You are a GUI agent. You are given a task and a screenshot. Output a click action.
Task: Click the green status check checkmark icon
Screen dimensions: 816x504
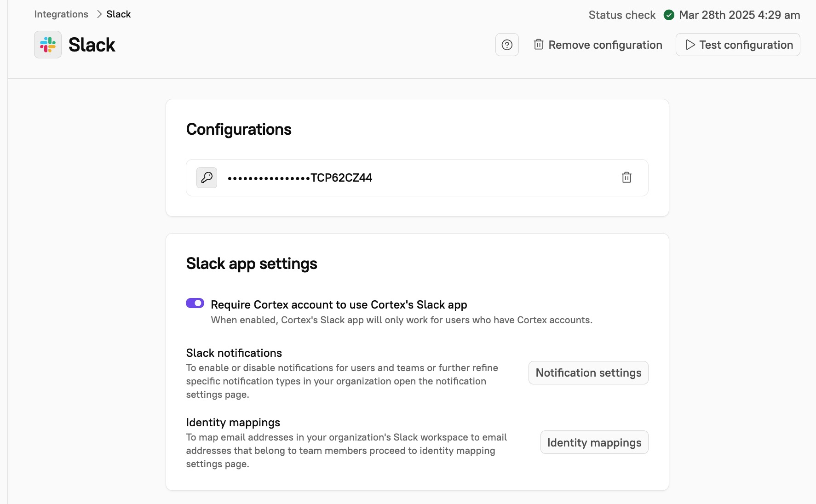click(669, 15)
